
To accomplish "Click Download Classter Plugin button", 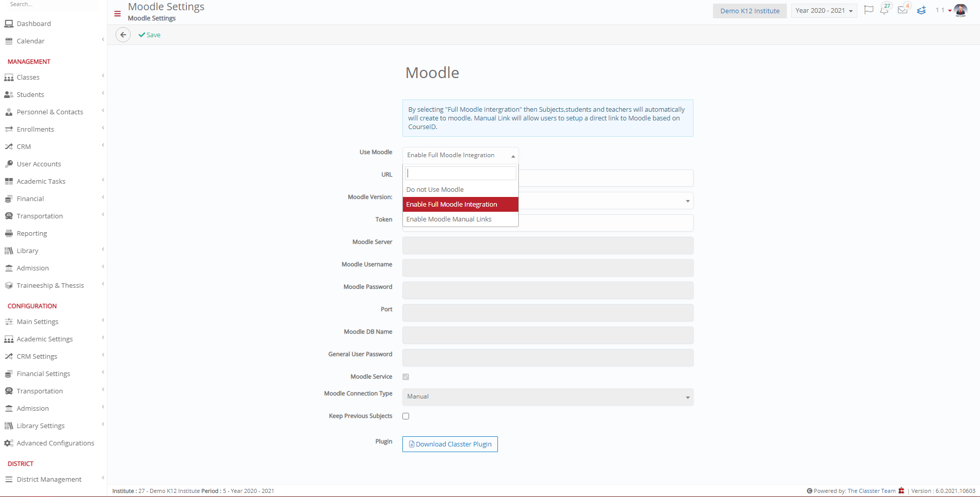I will point(450,444).
